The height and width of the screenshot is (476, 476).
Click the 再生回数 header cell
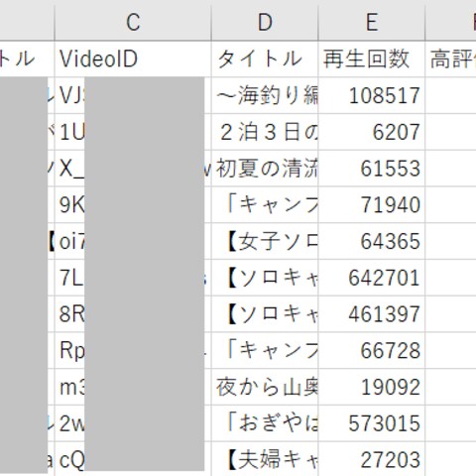point(372,59)
